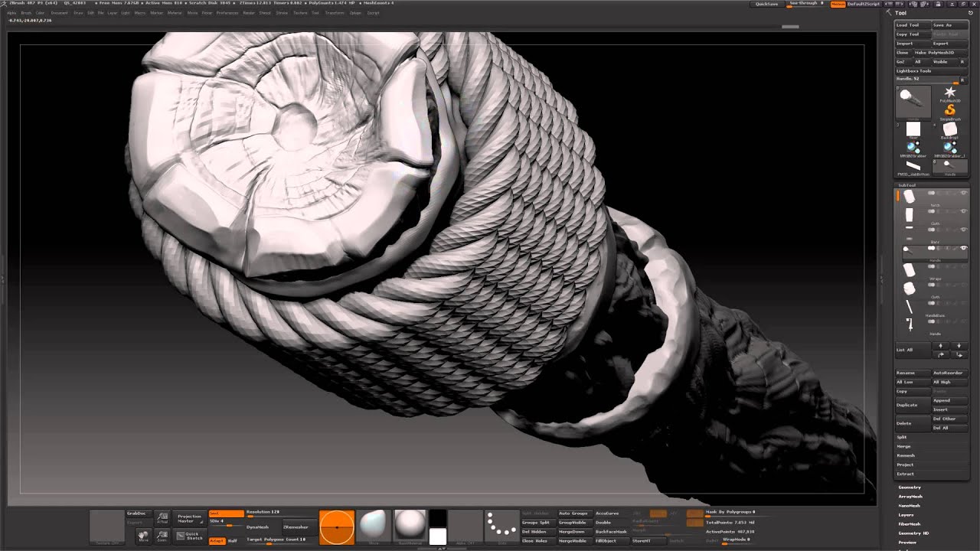Image resolution: width=980 pixels, height=551 pixels.
Task: Move selected subtool up with arrow
Action: (x=941, y=346)
